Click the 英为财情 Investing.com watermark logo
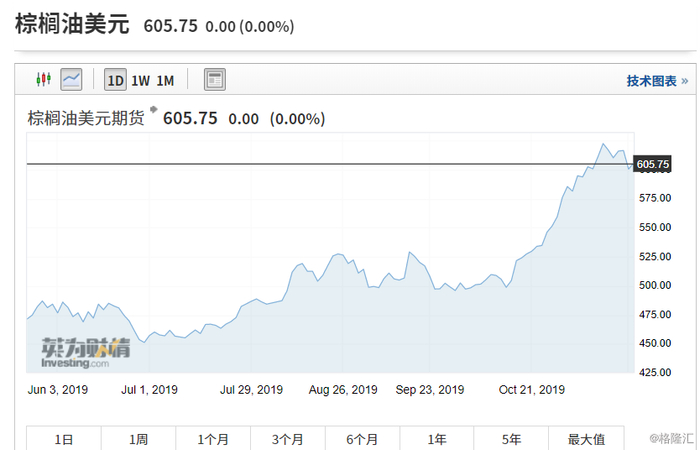The width and height of the screenshot is (700, 450). click(86, 352)
